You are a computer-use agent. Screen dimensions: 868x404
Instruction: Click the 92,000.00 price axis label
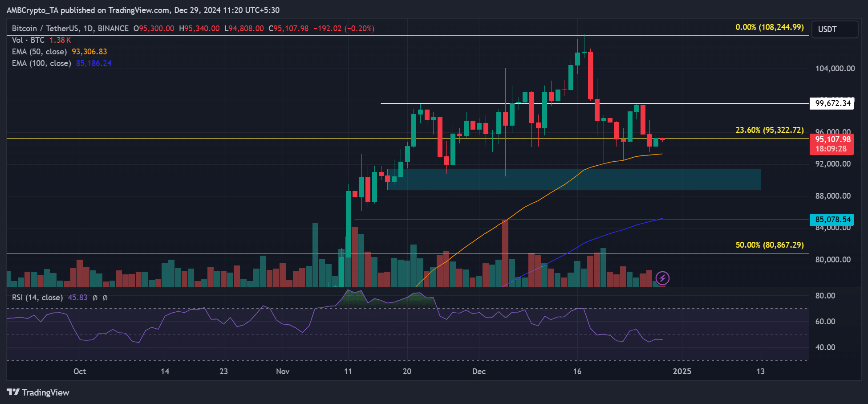(833, 164)
